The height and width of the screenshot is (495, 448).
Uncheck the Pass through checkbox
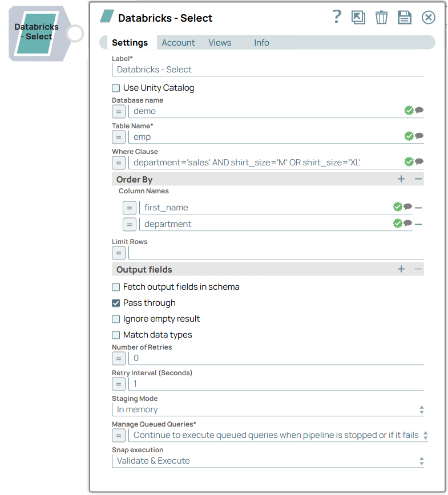(x=116, y=303)
